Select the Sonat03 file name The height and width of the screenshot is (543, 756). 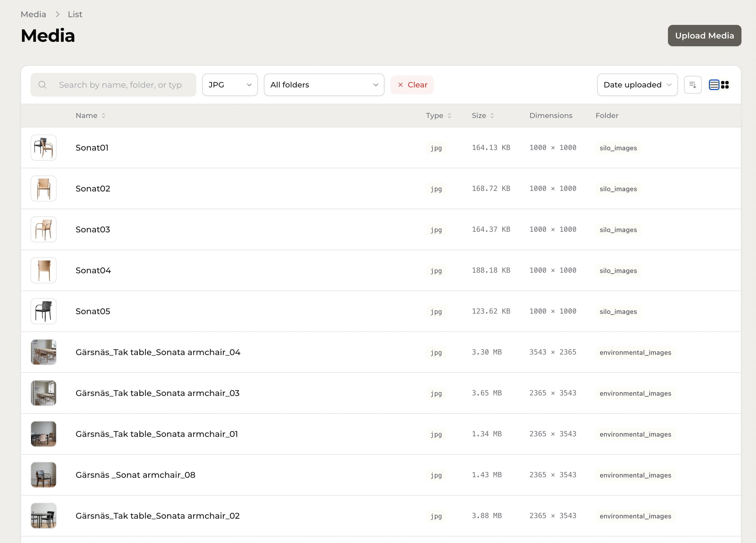tap(93, 229)
